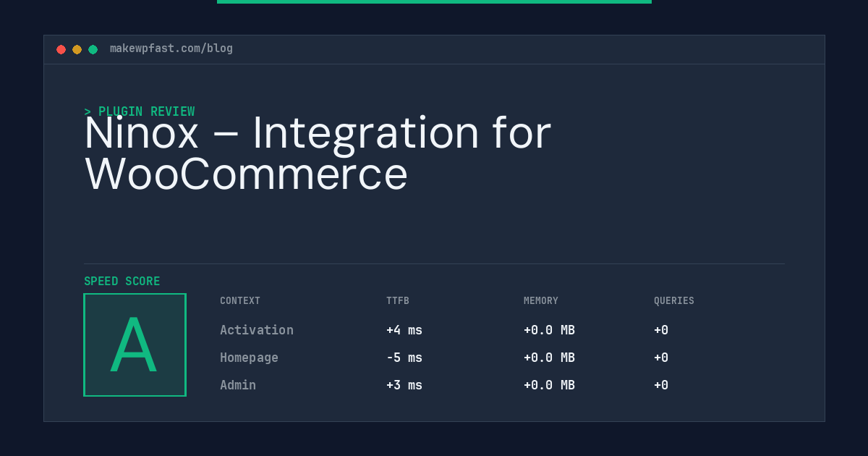Click the Homepage queries '+0' value

coord(661,358)
